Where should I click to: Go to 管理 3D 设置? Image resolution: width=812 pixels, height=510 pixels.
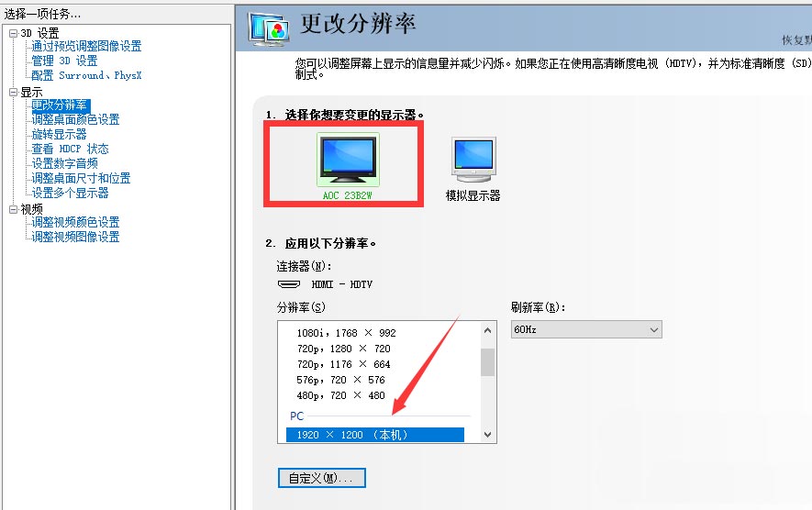click(64, 61)
